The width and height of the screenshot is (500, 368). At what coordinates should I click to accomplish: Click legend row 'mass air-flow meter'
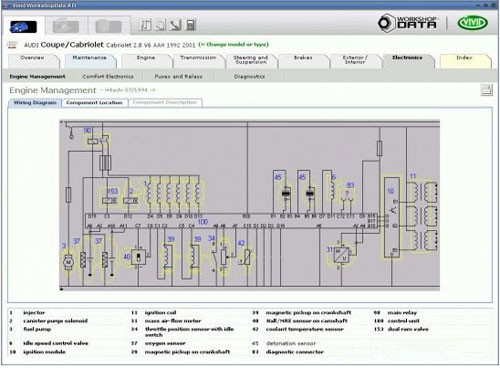pos(173,321)
